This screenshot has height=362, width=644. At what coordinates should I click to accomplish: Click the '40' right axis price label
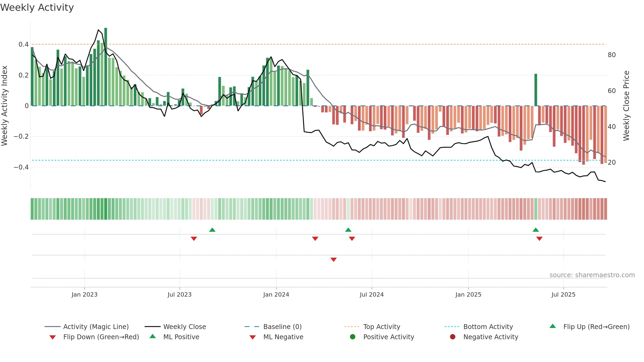[x=612, y=127]
